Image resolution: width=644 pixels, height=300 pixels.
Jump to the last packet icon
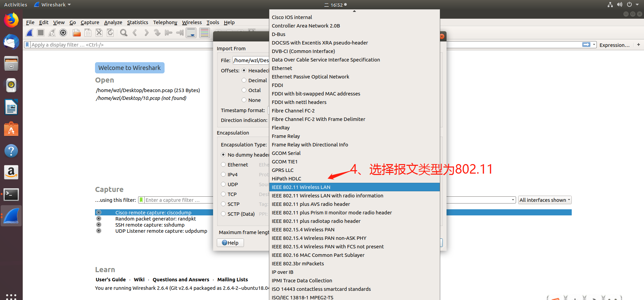(179, 33)
